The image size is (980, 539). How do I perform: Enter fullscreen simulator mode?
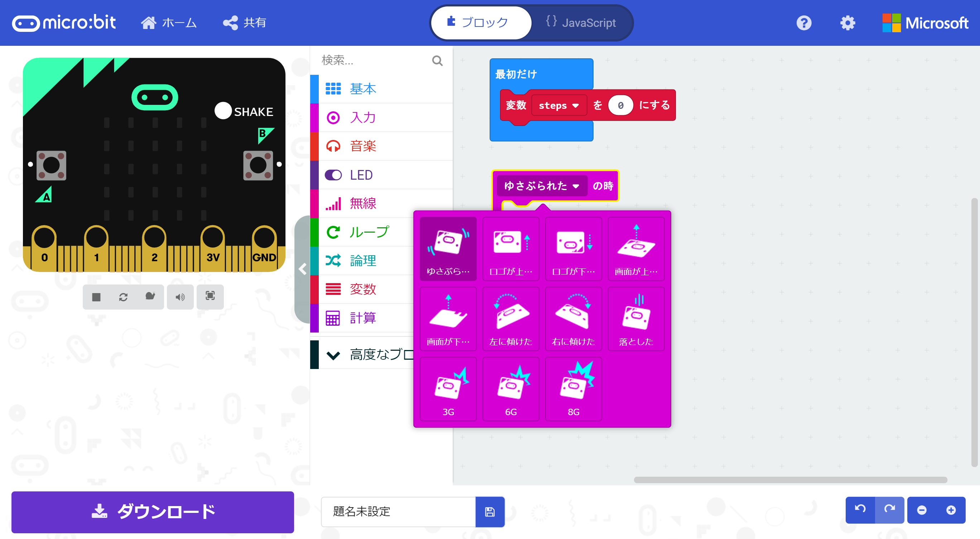pos(210,297)
